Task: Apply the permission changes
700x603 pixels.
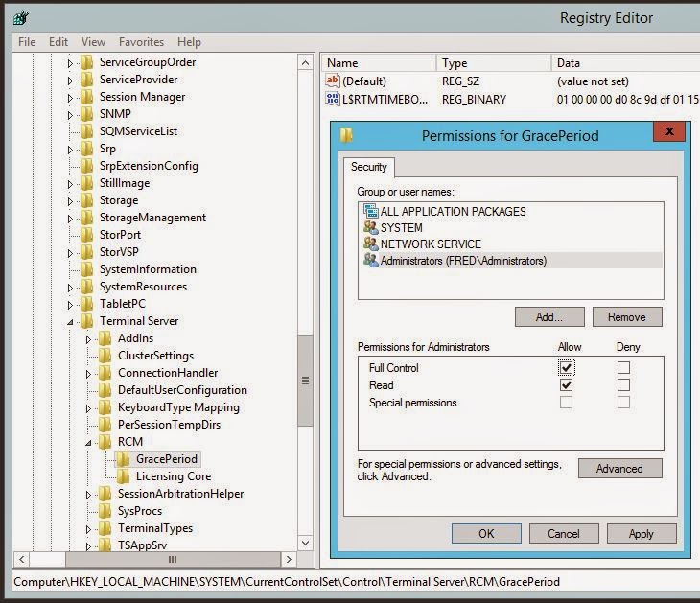Action: pyautogui.click(x=642, y=534)
